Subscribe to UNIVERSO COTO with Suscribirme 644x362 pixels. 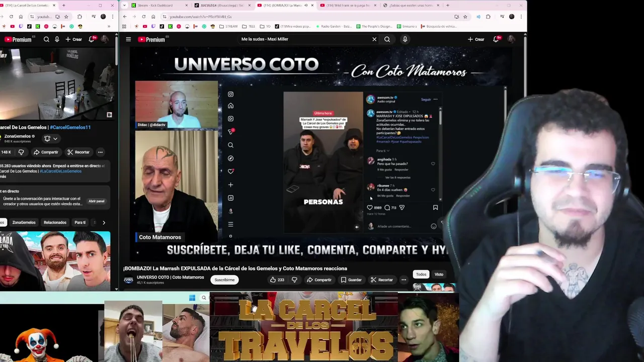pos(224,280)
